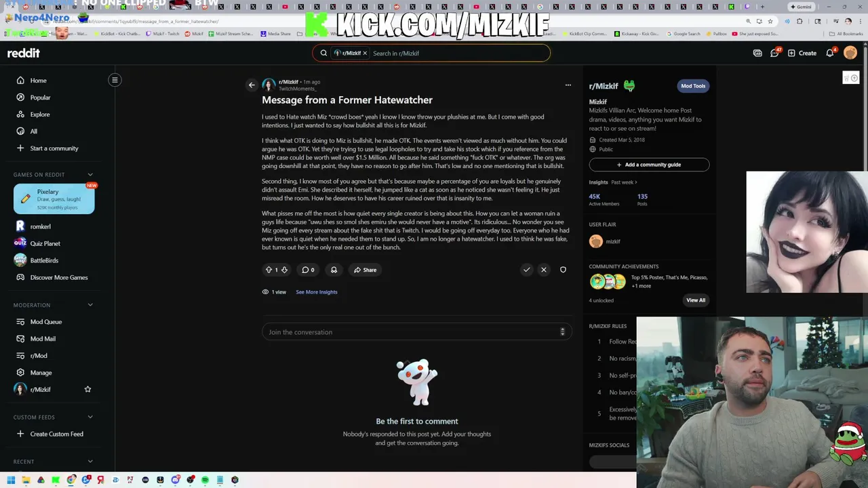868x488 pixels.
Task: Open Chrome from the taskbar
Action: coord(71,480)
